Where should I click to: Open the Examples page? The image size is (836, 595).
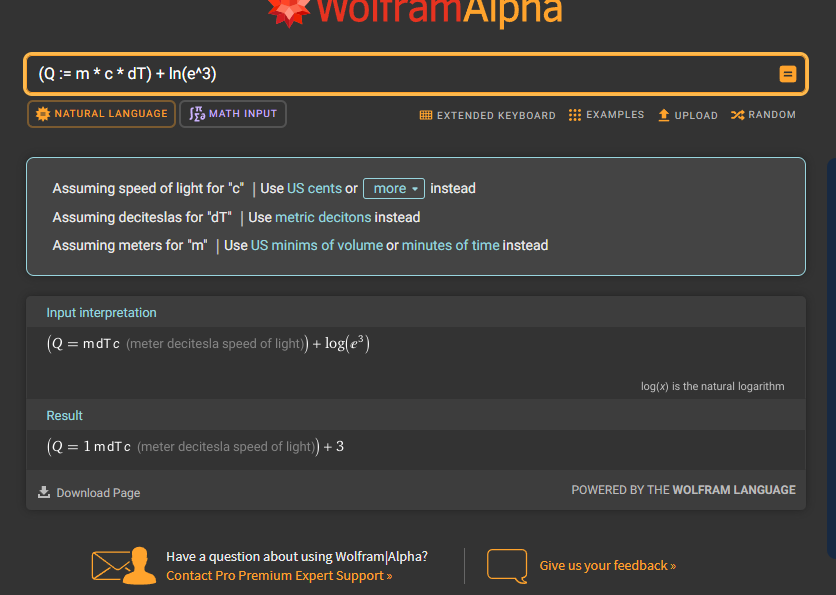[606, 115]
